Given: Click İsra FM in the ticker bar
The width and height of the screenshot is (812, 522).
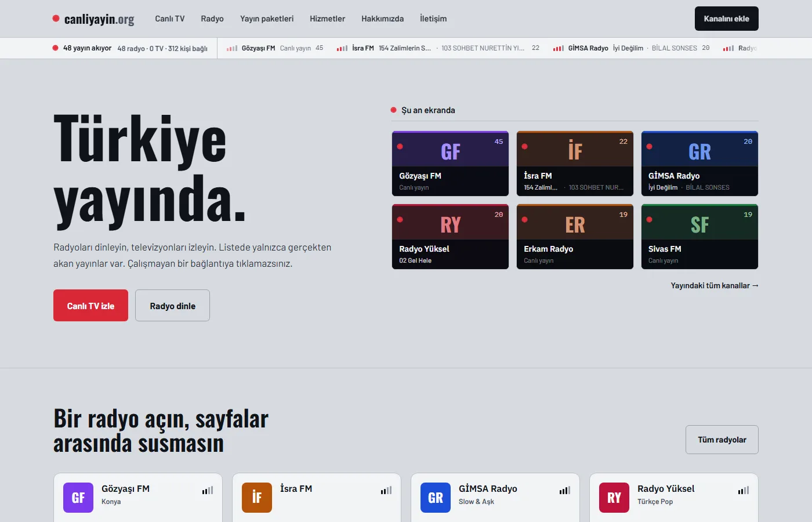Looking at the screenshot, I should click(x=363, y=48).
